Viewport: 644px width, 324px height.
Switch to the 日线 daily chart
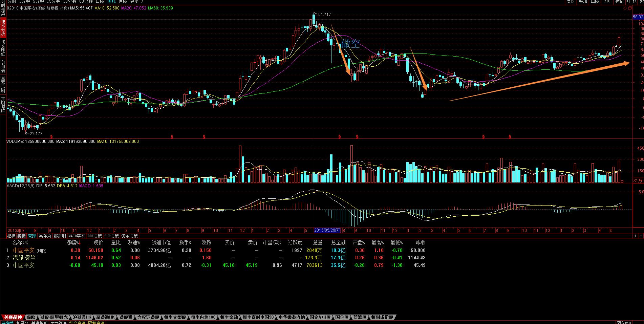click(100, 2)
